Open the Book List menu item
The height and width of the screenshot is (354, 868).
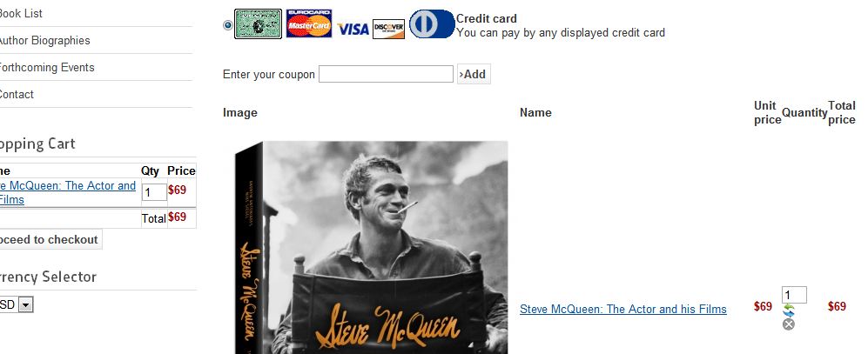point(21,13)
